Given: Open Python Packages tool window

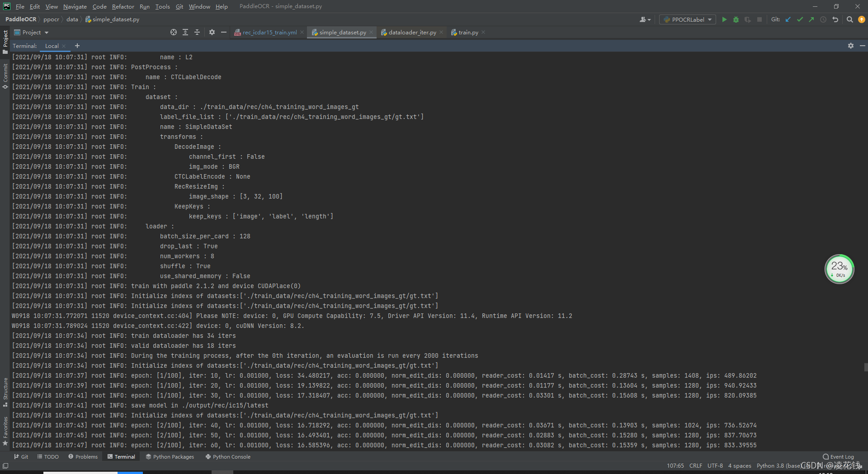Looking at the screenshot, I should tap(170, 457).
